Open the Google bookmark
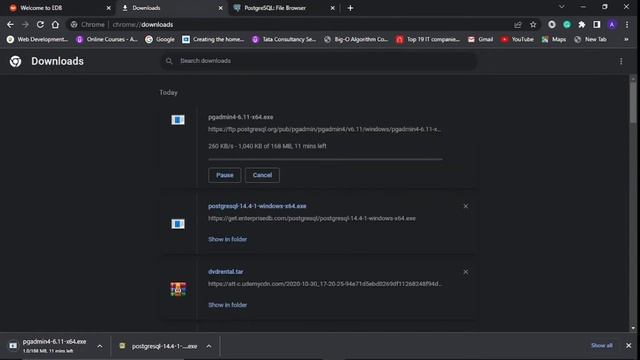The width and height of the screenshot is (640, 360). [x=160, y=39]
